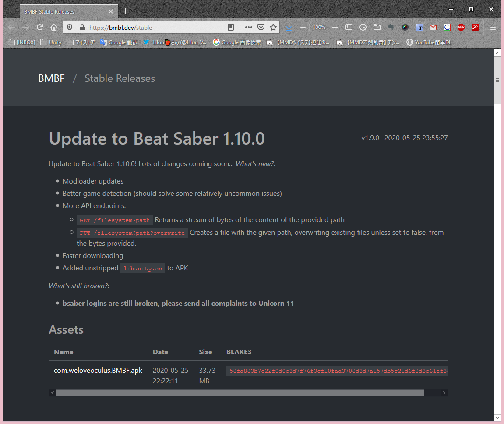Zoom out with the minus button

tap(303, 27)
